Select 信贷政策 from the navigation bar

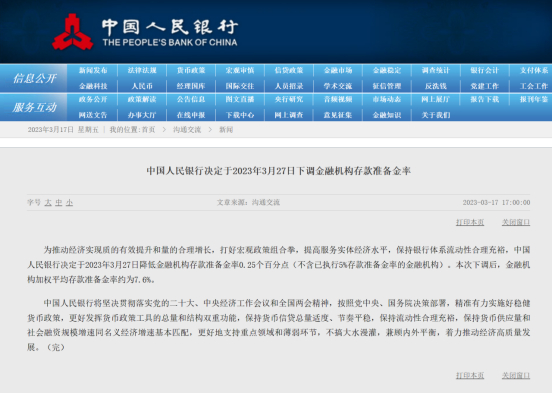pos(289,71)
